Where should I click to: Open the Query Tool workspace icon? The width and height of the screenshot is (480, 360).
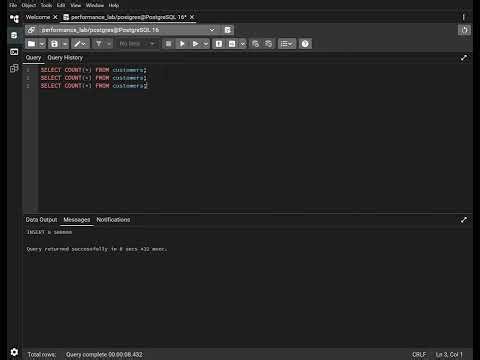click(14, 35)
